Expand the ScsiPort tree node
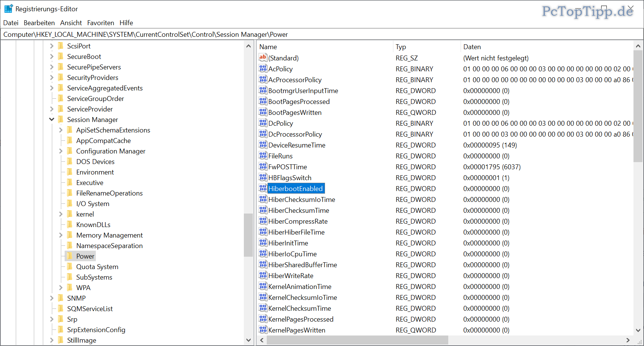 click(51, 46)
